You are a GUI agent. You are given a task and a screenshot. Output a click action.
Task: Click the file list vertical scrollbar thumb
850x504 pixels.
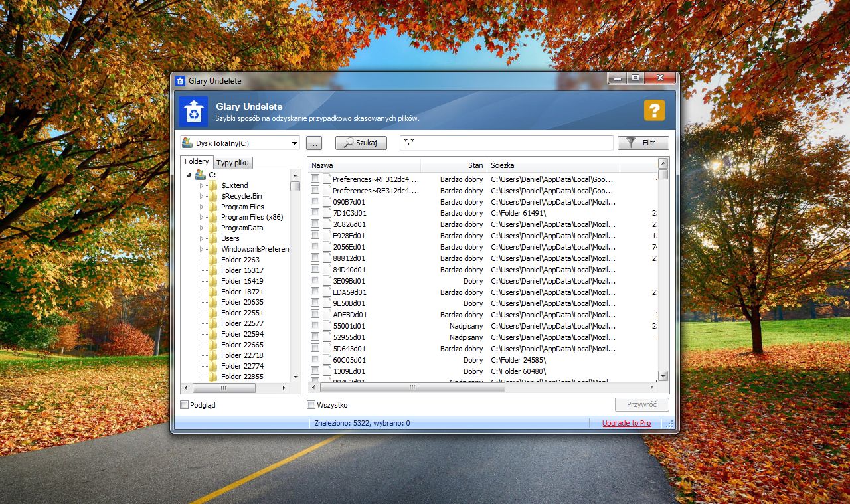(663, 174)
